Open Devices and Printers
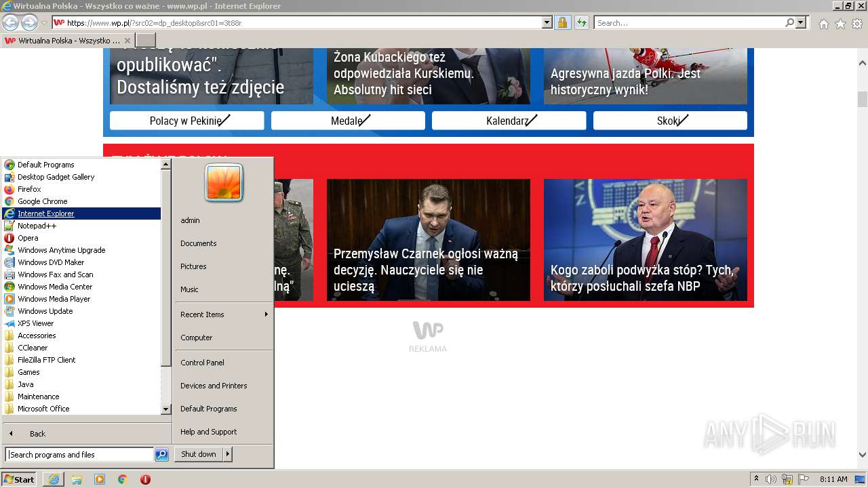868x488 pixels. (214, 386)
